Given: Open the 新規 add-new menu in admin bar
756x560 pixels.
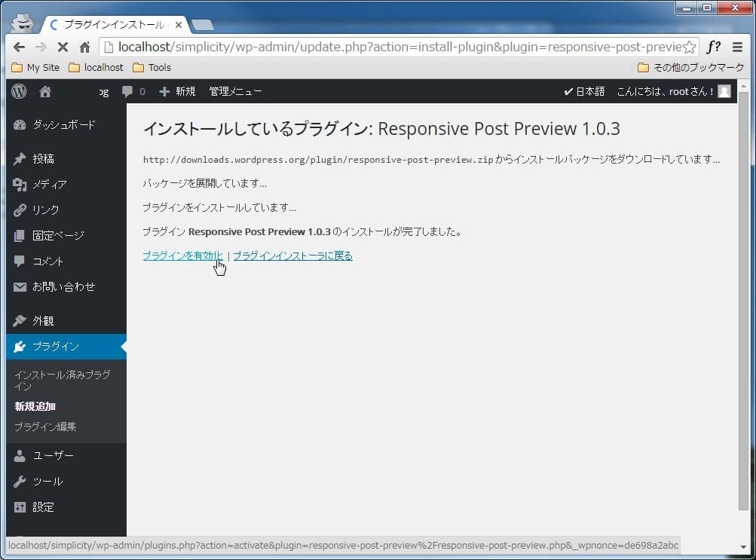Looking at the screenshot, I should [x=178, y=91].
